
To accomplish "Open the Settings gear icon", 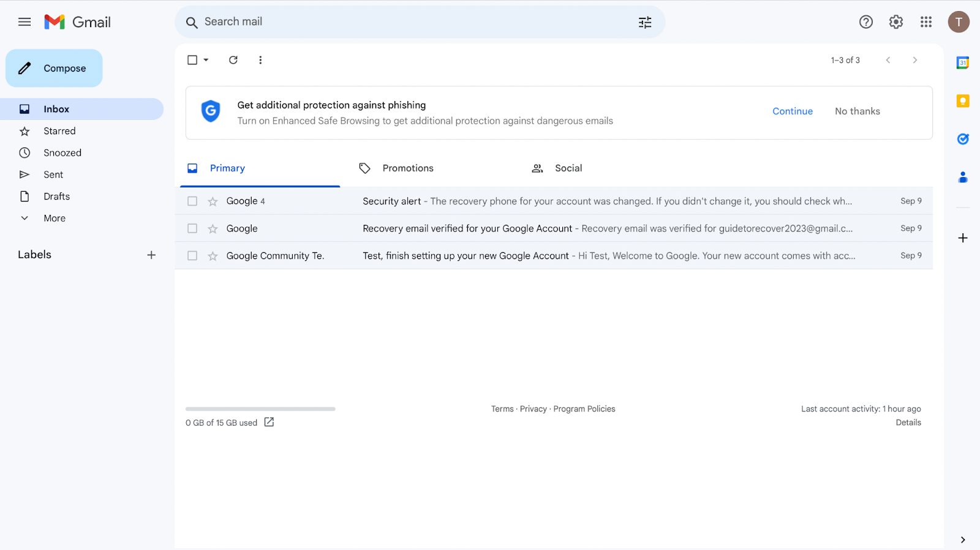I will (895, 22).
